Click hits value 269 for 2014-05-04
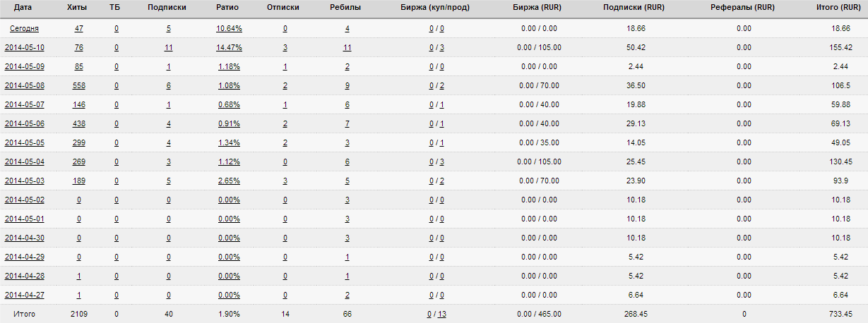This screenshot has width=868, height=323. coord(78,162)
